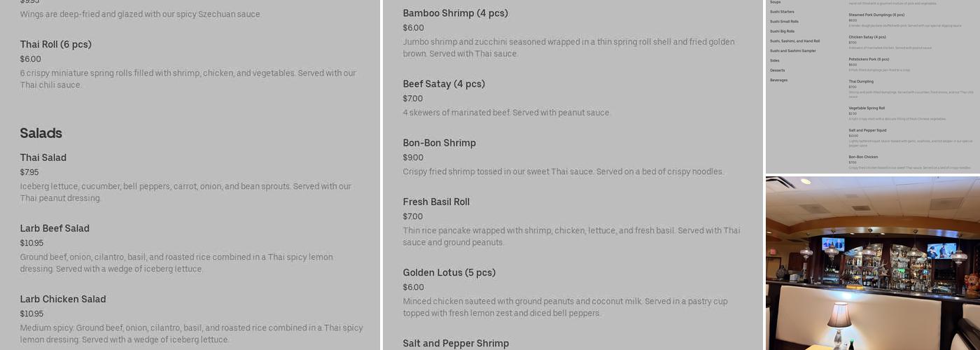Choose the Larb Chicken Salad item
980x350 pixels.
[63, 299]
